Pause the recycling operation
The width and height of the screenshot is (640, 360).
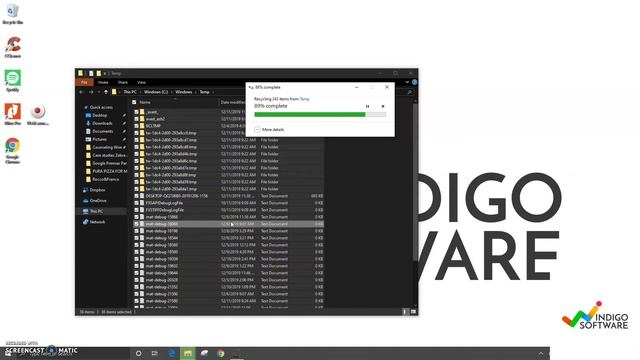367,106
